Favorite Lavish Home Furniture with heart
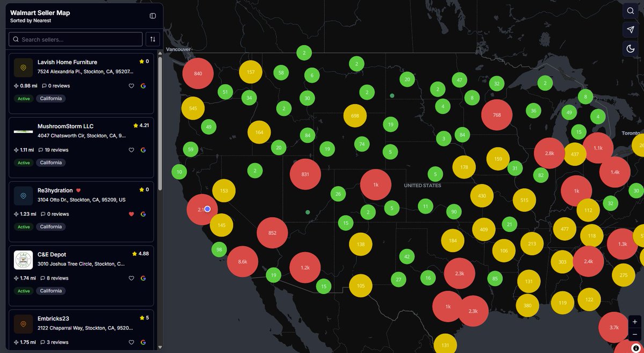 [131, 86]
